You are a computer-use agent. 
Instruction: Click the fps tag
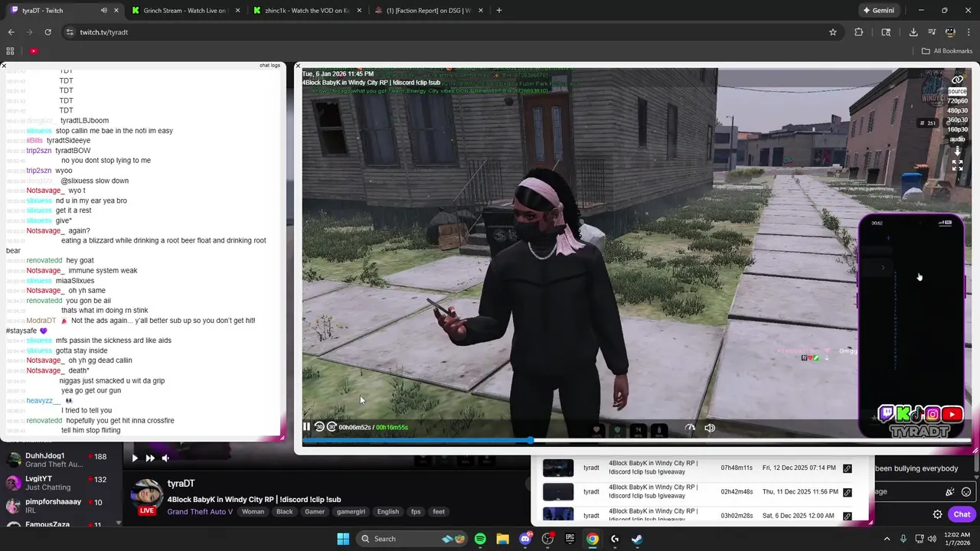416,511
